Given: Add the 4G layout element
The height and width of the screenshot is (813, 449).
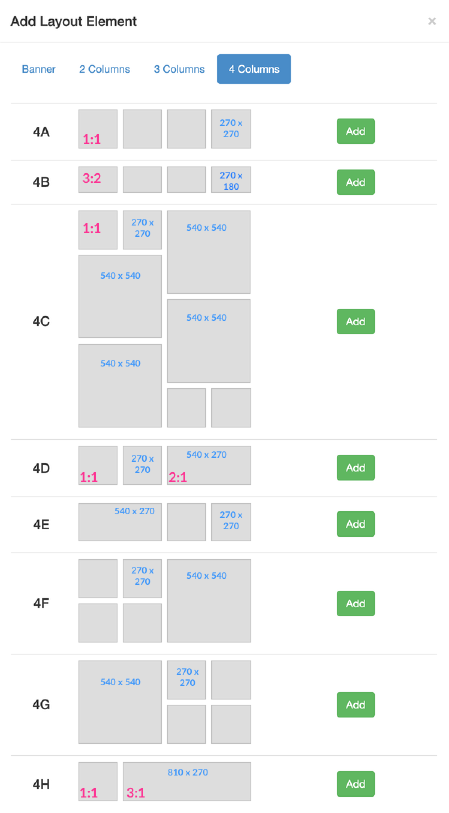Looking at the screenshot, I should (x=356, y=705).
